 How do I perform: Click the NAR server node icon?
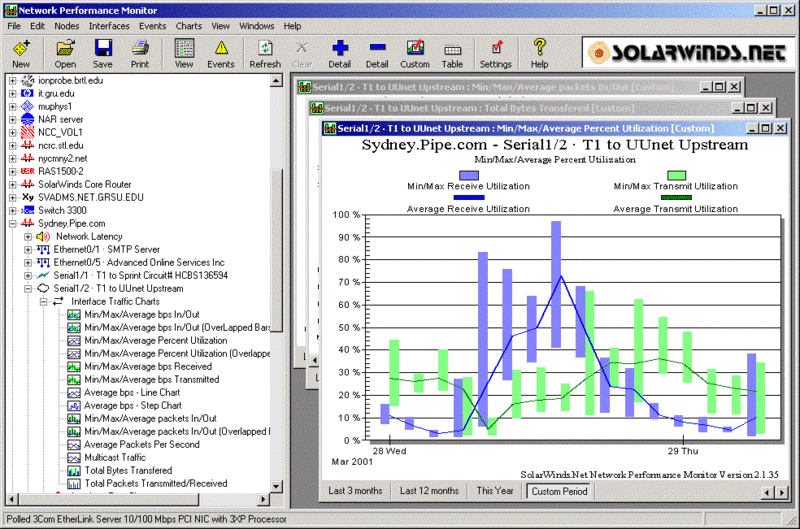[28, 119]
